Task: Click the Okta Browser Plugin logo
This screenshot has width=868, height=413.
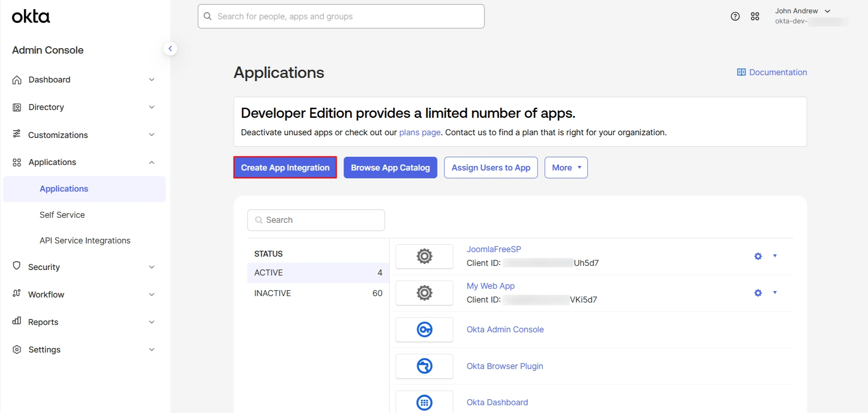Action: click(x=424, y=366)
